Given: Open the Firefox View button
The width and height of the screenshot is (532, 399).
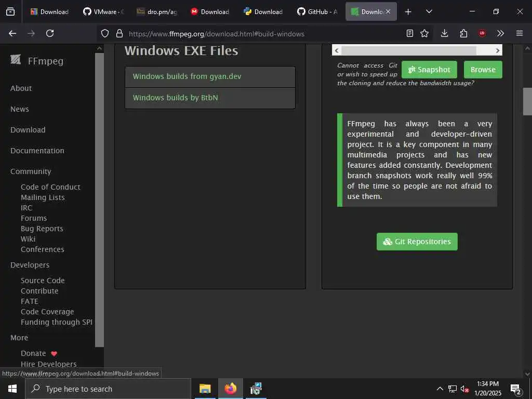Looking at the screenshot, I should 10,11.
